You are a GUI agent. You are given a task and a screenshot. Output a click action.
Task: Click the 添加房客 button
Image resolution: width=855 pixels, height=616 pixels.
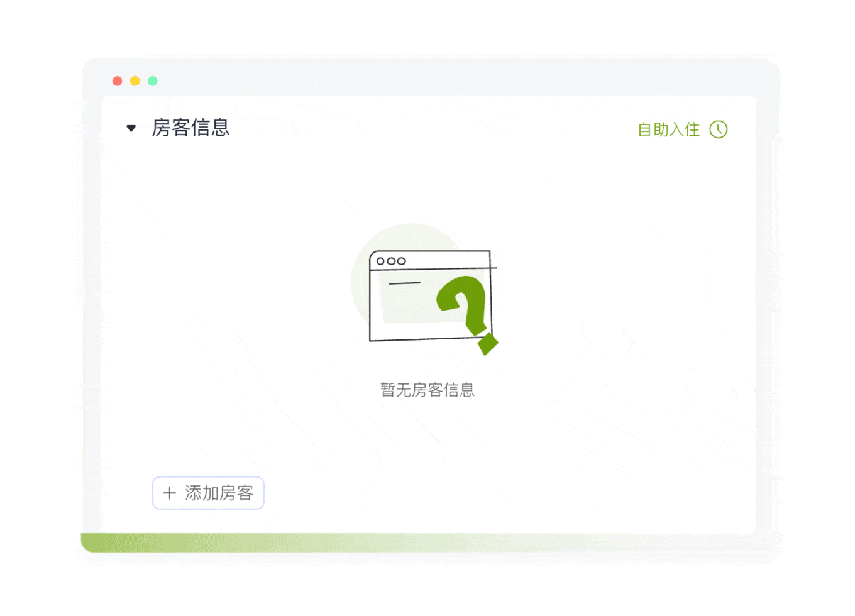(208, 493)
